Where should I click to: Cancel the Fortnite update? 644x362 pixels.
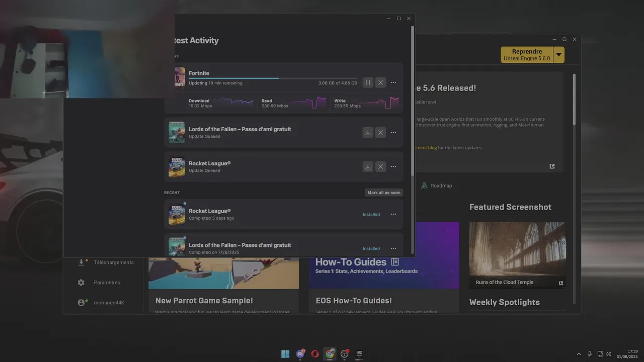381,82
